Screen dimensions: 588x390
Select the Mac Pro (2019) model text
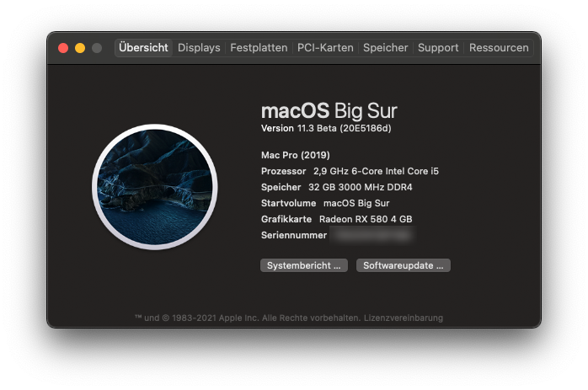tap(296, 155)
